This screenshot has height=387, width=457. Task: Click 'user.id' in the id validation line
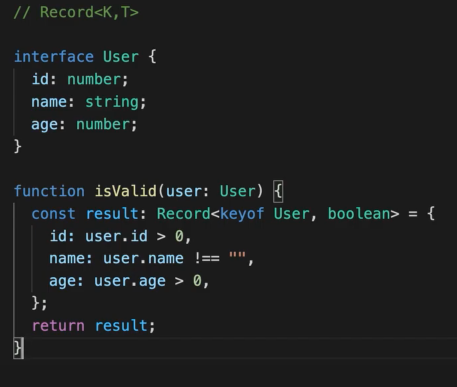point(116,236)
